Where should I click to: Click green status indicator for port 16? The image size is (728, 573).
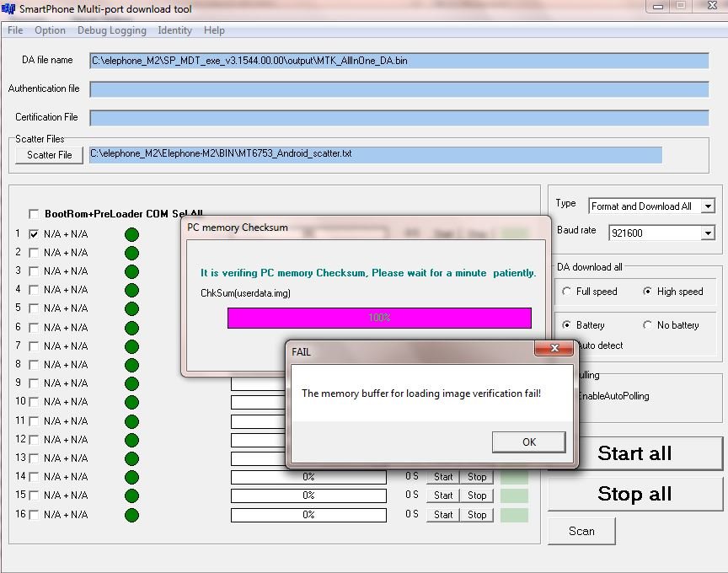pos(131,515)
